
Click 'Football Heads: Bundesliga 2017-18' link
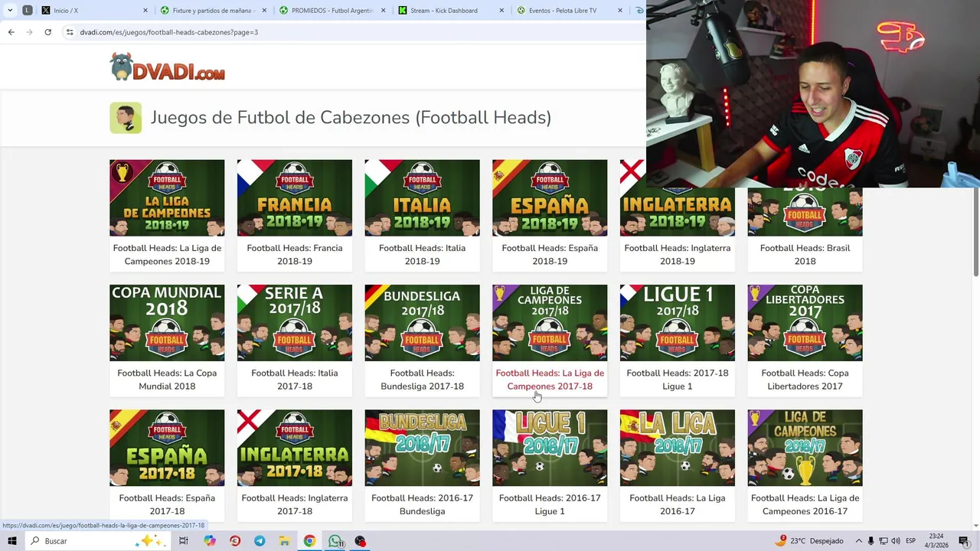422,380
